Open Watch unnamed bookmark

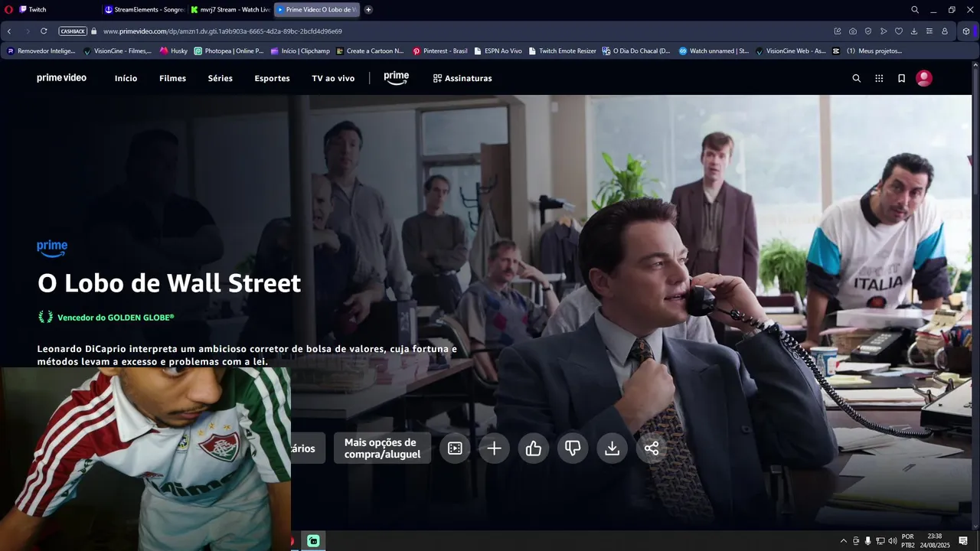(x=714, y=51)
